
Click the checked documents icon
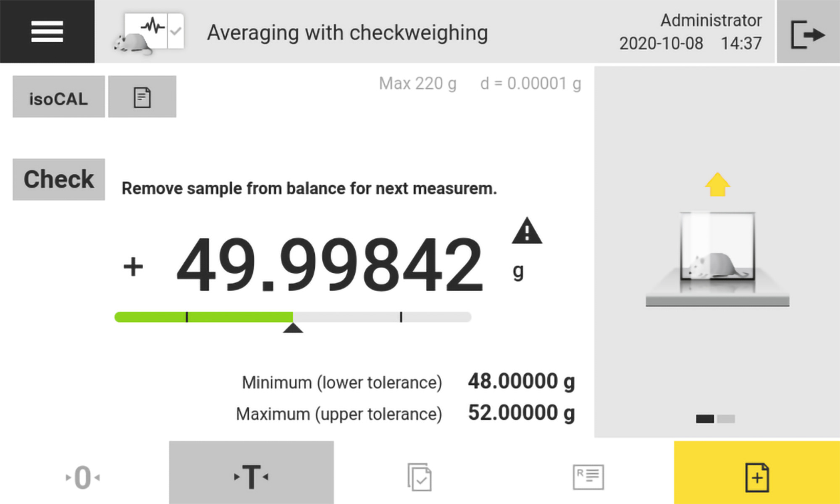tap(419, 477)
